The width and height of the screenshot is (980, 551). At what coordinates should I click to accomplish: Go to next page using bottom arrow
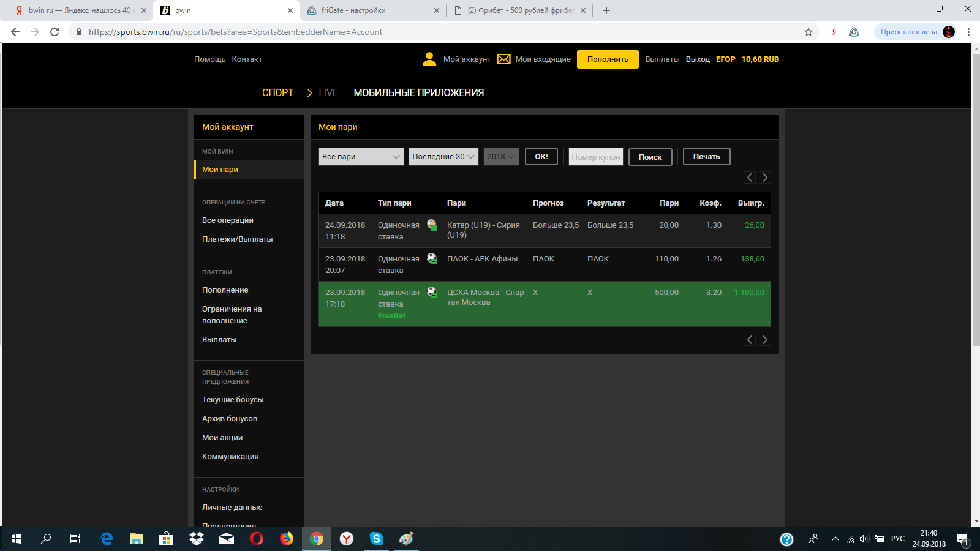[x=764, y=340]
